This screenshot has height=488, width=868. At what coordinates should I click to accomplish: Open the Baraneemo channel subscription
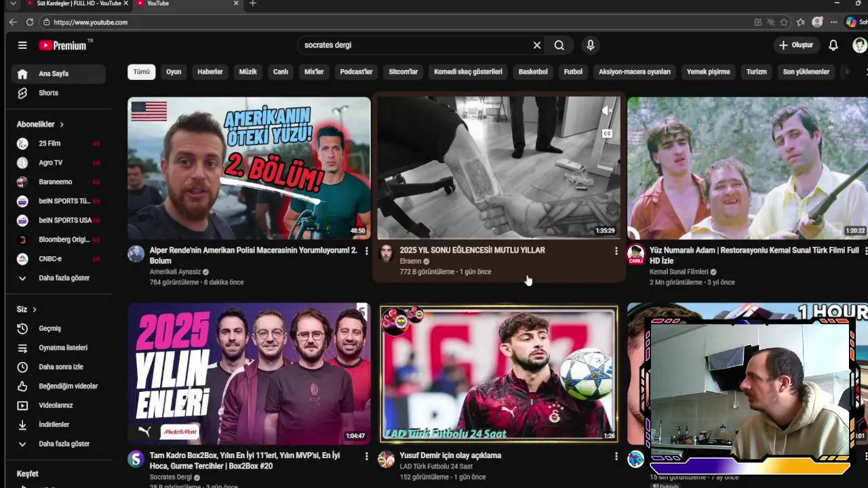[x=58, y=182]
